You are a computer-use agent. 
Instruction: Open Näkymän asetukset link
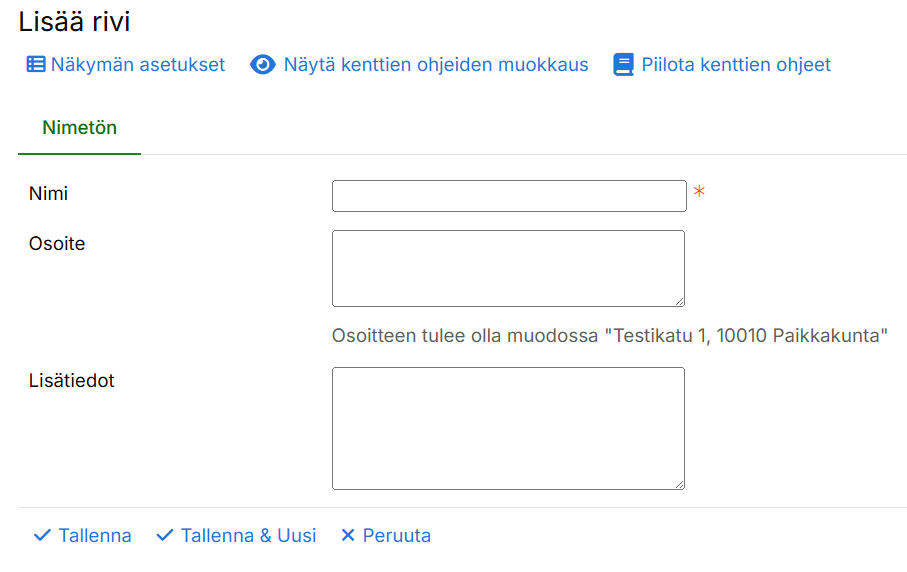coord(138,65)
